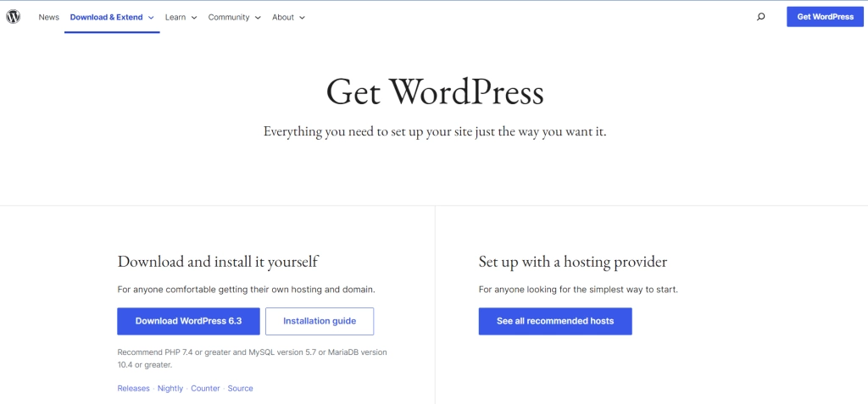
Task: Expand the Community chevron arrow
Action: pyautogui.click(x=258, y=18)
